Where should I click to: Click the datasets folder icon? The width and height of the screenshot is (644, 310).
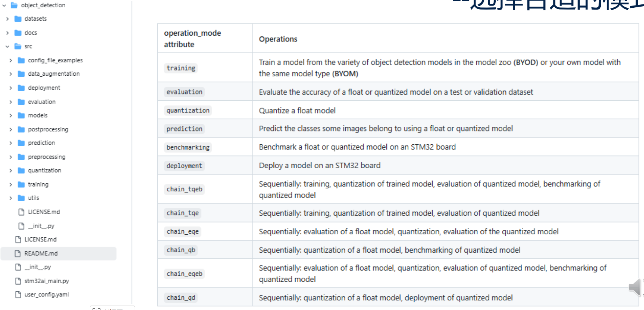tap(18, 19)
